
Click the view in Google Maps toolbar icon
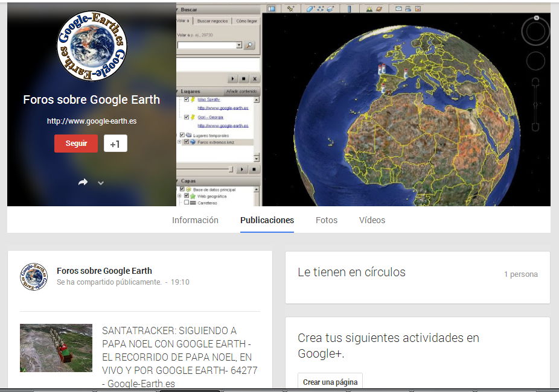418,9
